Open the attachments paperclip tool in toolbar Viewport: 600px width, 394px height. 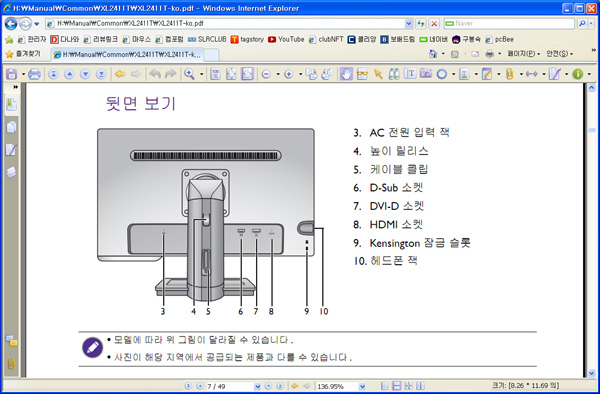pyautogui.click(x=509, y=74)
